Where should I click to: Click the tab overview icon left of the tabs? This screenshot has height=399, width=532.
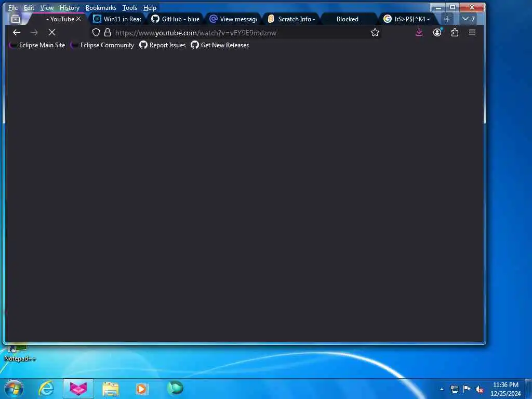point(16,19)
